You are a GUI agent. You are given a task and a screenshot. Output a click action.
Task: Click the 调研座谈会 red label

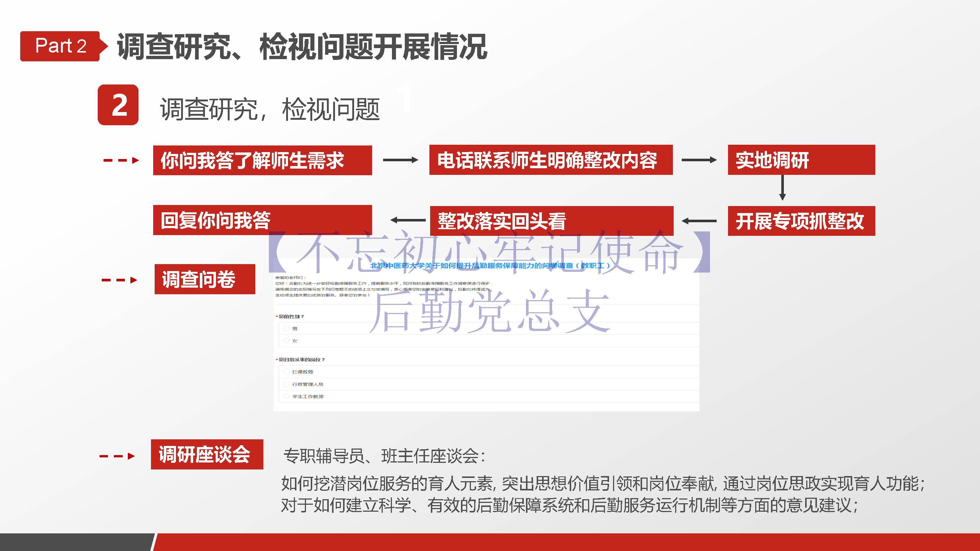[206, 454]
